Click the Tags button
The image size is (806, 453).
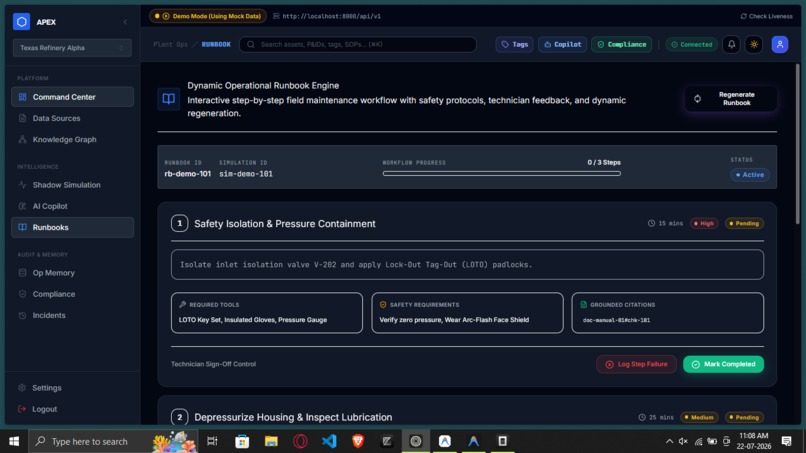pyautogui.click(x=515, y=44)
